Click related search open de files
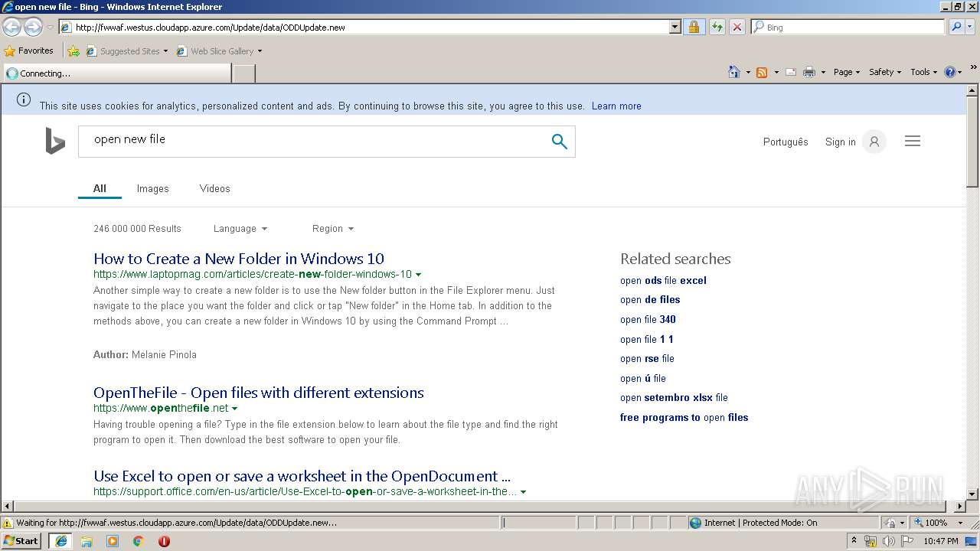Viewport: 980px width, 551px height. (x=650, y=300)
